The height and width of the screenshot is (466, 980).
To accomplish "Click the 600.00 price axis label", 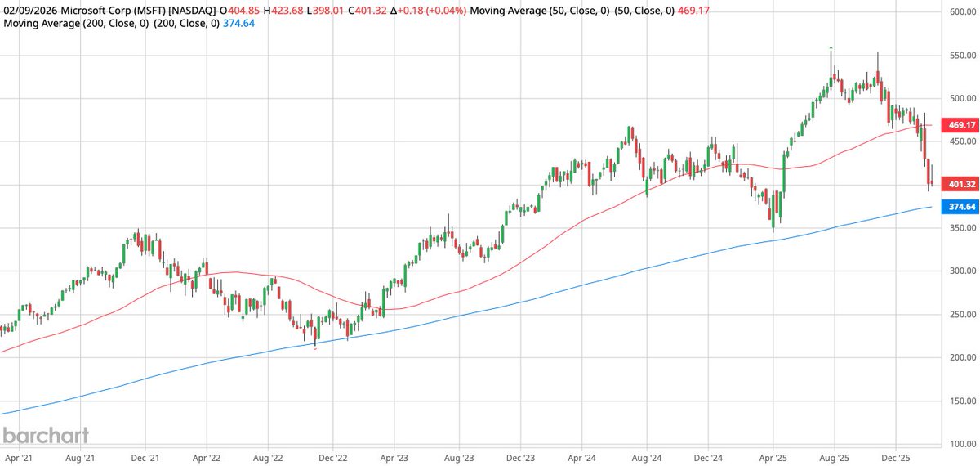I will click(x=963, y=12).
